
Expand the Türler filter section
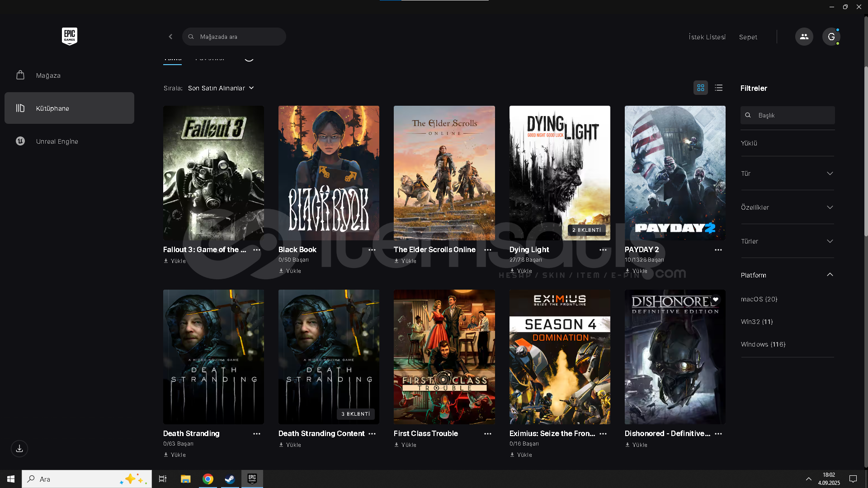[787, 241]
